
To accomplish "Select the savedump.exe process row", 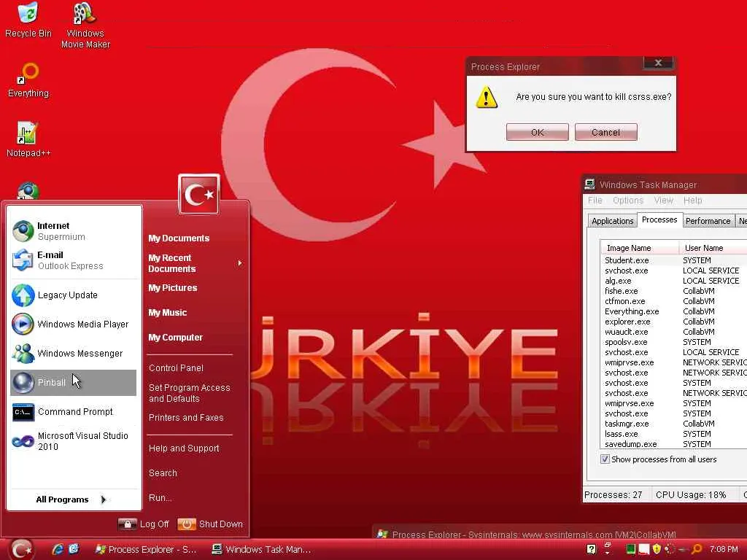I will (x=673, y=444).
